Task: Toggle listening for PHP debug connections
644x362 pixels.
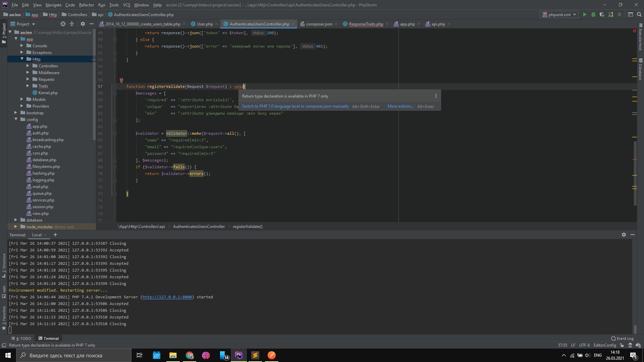Action: point(611,15)
